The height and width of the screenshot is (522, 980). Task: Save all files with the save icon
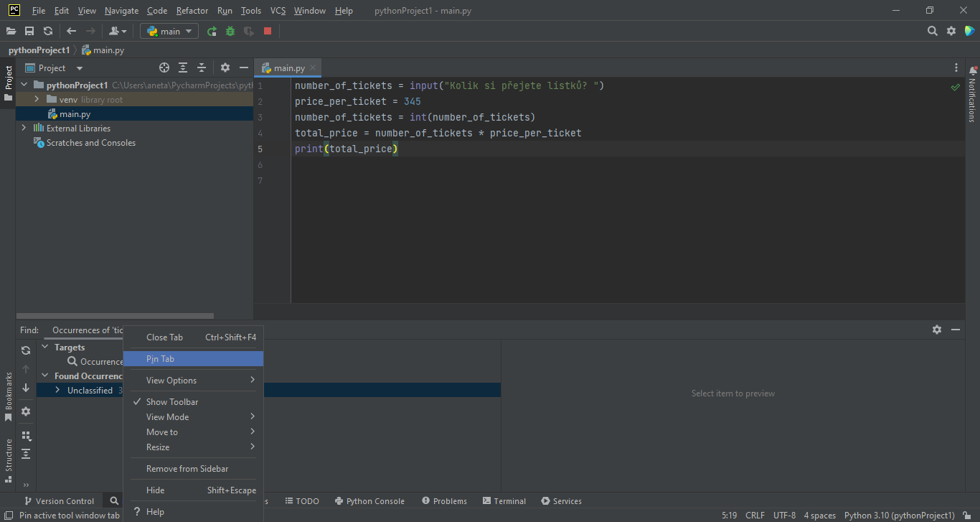pyautogui.click(x=29, y=31)
